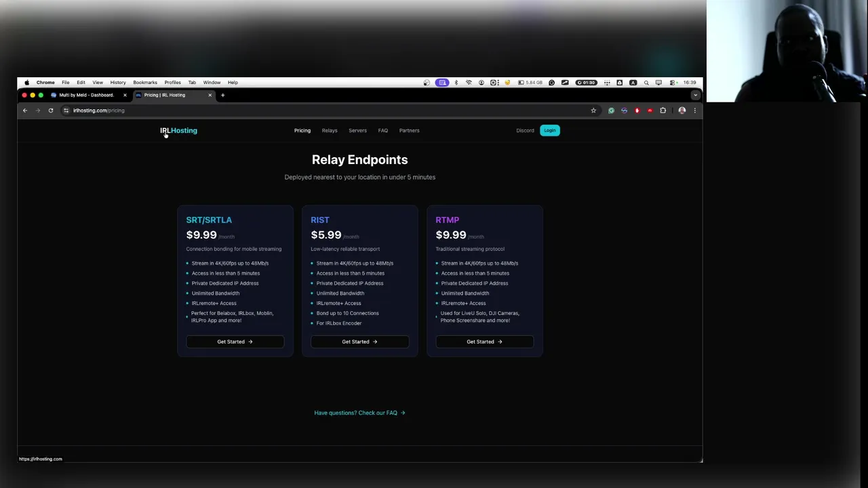Screen dimensions: 868x488
Task: Click the blue swirl extension icon
Action: point(624,110)
